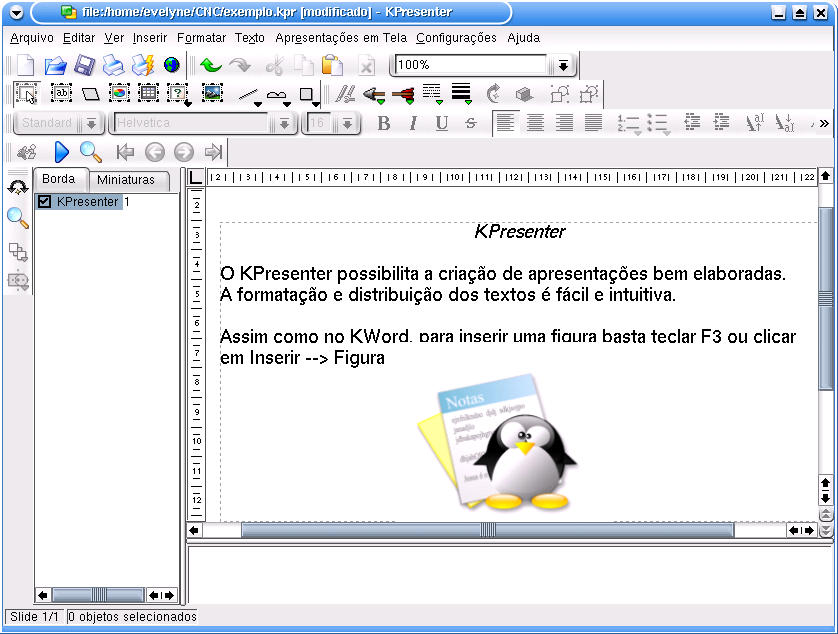The height and width of the screenshot is (634, 838).
Task: Select the zoom magnifier in the left sidebar
Action: 18,218
